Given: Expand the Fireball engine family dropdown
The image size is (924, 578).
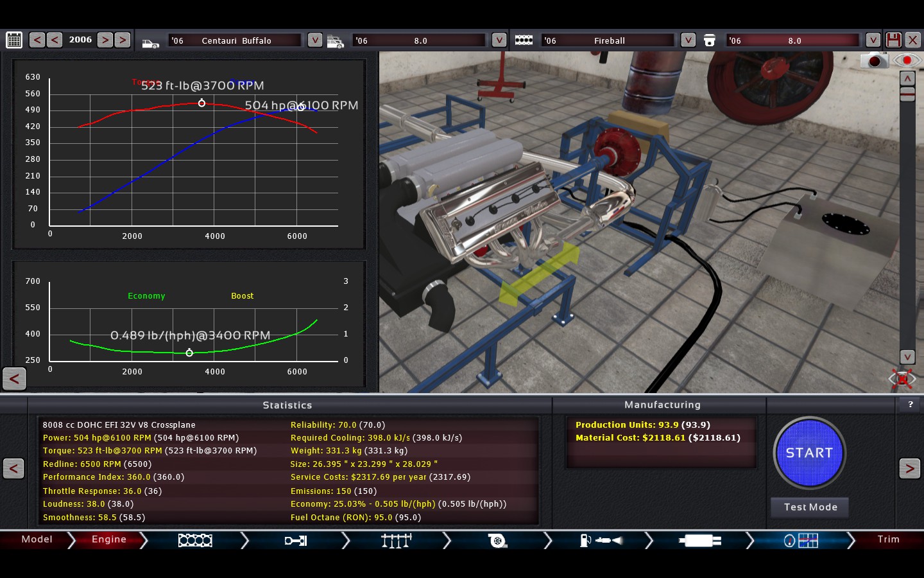Looking at the screenshot, I should (x=688, y=40).
